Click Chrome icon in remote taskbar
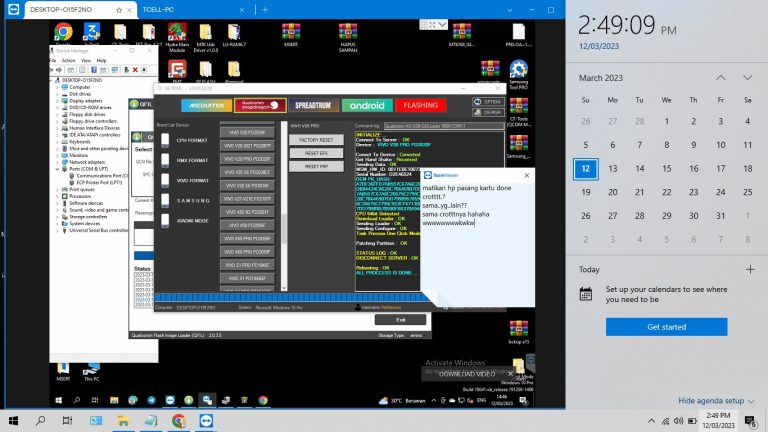Image resolution: width=768 pixels, height=432 pixels. pyautogui.click(x=263, y=400)
